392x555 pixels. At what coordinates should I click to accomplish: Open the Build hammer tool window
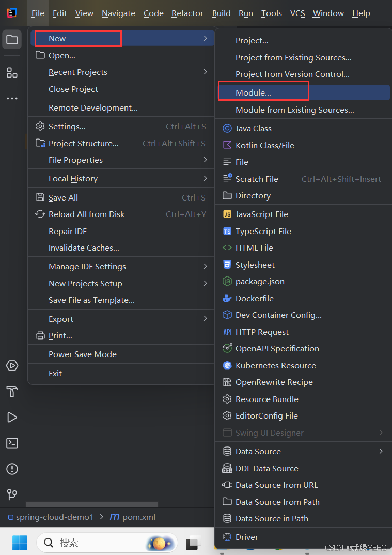tap(12, 391)
